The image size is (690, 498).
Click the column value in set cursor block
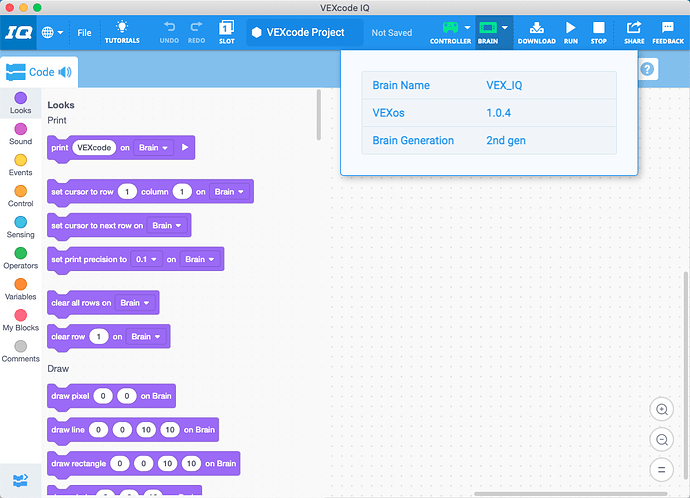[x=182, y=192]
